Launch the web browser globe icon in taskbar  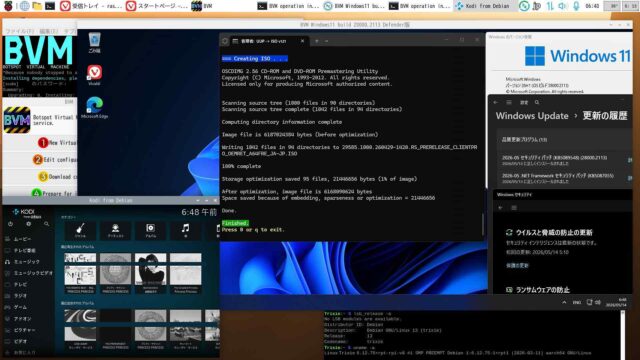coord(24,6)
